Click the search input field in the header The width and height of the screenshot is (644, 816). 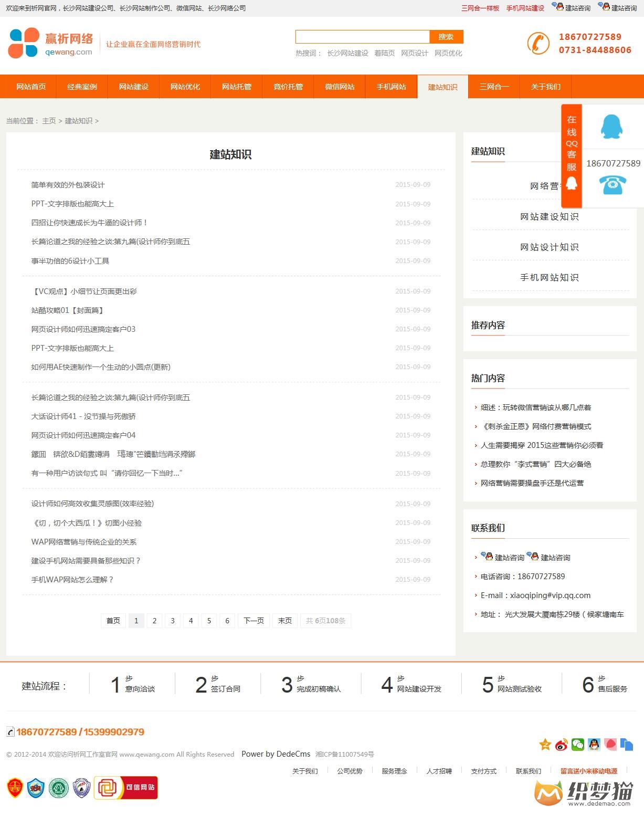[363, 37]
